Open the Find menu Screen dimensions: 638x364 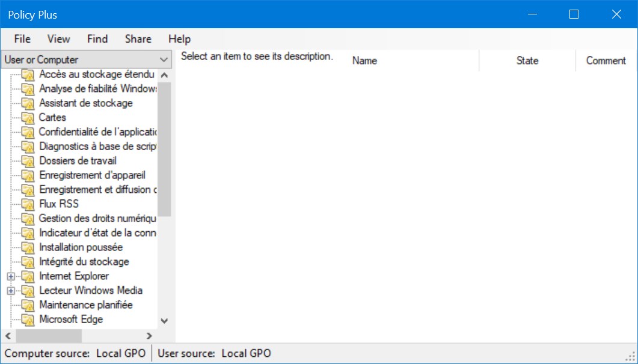(97, 39)
